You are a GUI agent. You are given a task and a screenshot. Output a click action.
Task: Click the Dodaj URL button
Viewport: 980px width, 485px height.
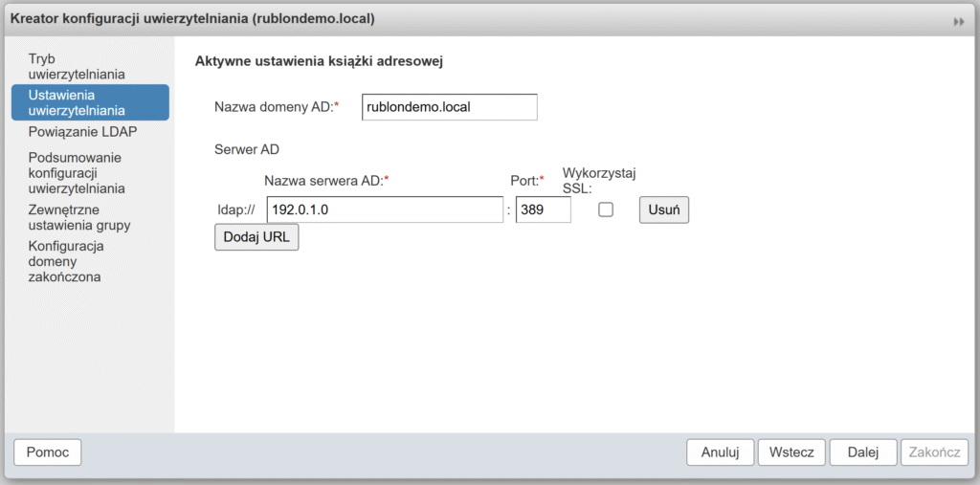(x=256, y=236)
